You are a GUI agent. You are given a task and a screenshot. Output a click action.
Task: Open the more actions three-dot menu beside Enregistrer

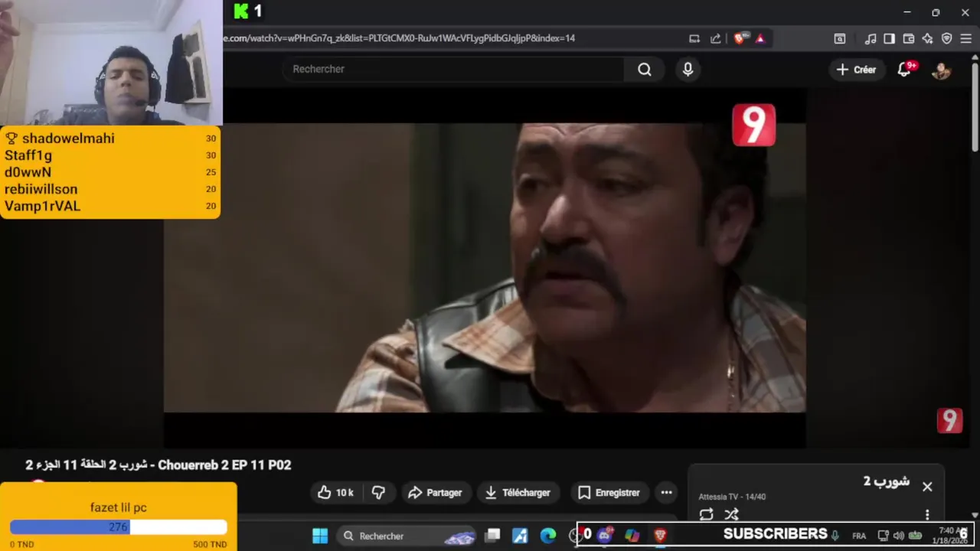tap(666, 493)
